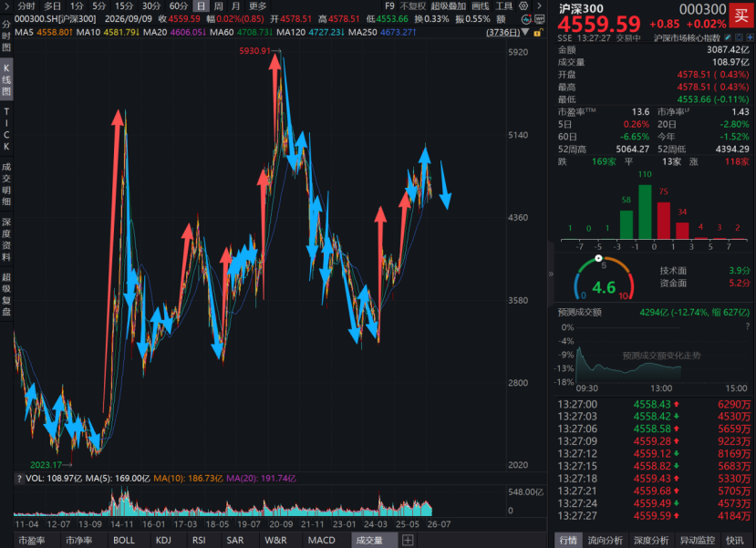
Task: Click the 画线 draw line button
Action: 481,5
